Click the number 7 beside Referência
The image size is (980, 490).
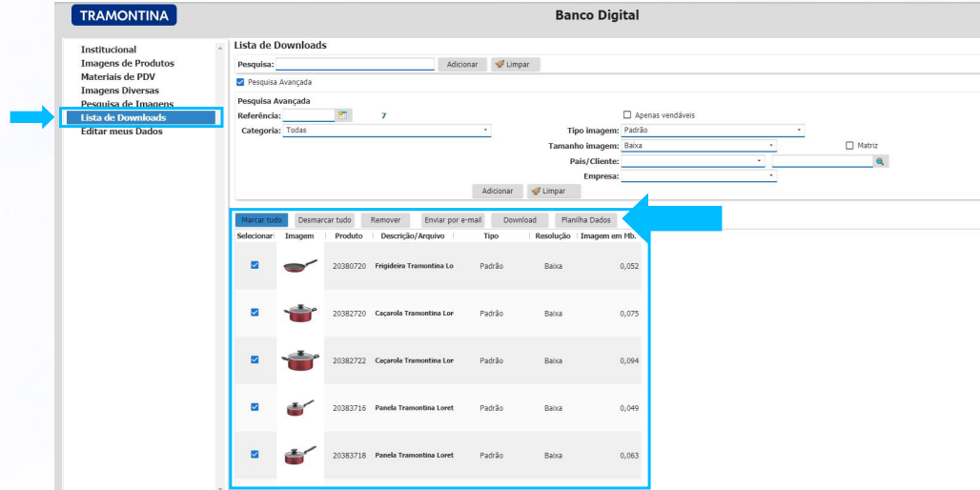tap(384, 115)
